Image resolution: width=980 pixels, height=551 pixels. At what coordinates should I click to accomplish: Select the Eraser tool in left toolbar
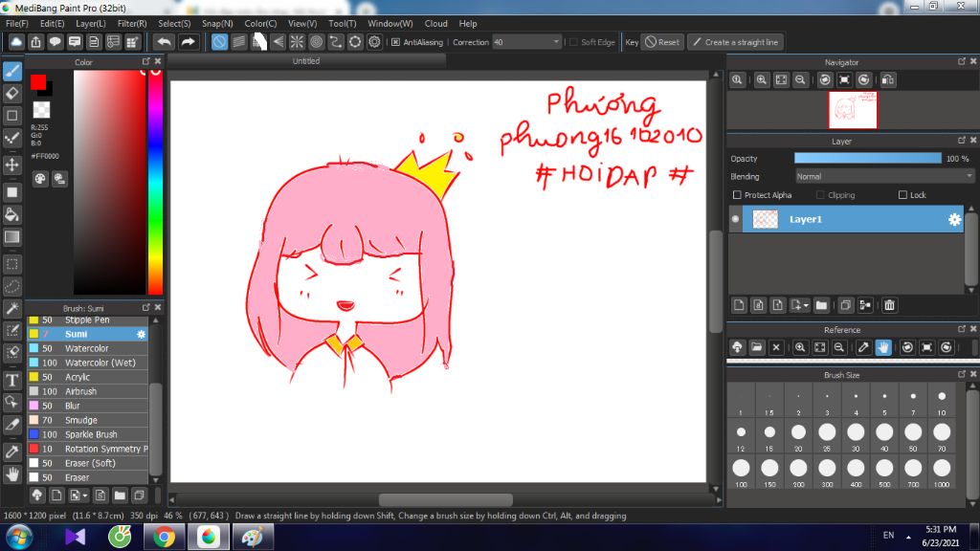coord(12,93)
